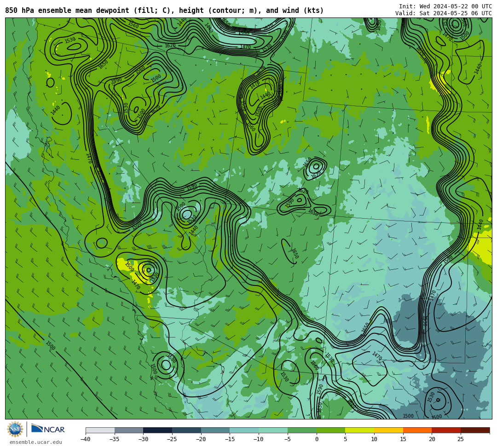Click the colorbar tick label -10
Viewport: 497px width, 448px height.
coord(258,439)
